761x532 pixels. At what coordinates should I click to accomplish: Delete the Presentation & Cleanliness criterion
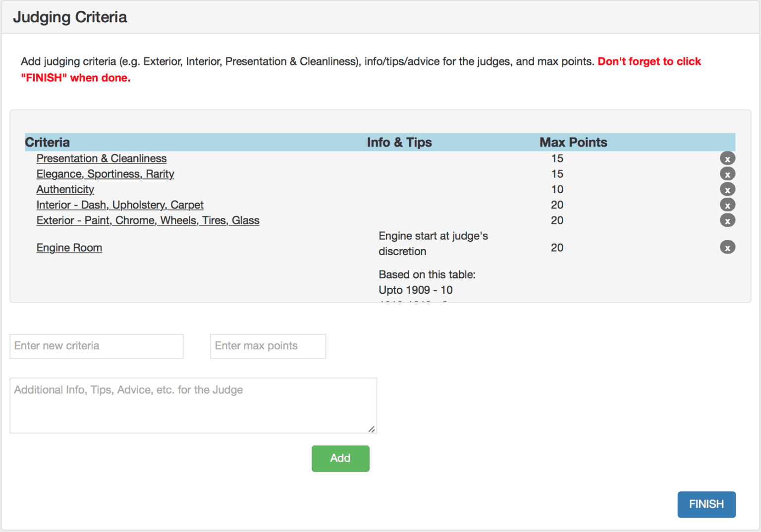727,158
